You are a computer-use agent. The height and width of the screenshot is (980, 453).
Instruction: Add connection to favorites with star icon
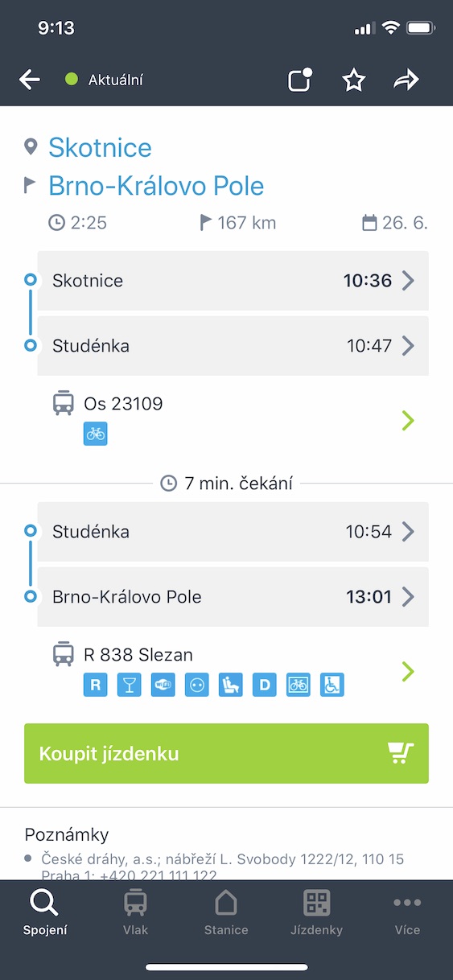point(354,80)
